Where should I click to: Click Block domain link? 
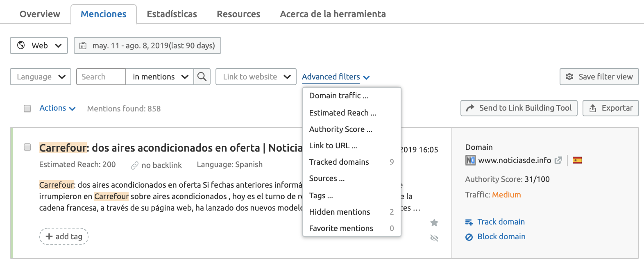[501, 236]
